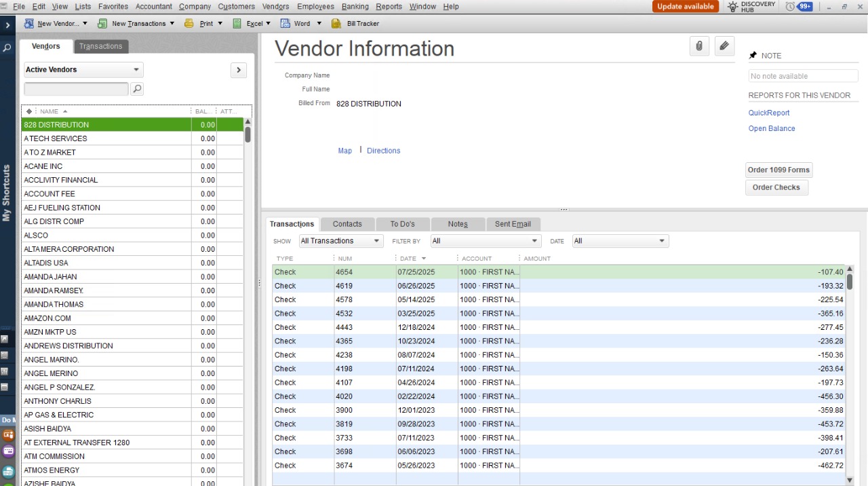Click the attach file paperclip icon
Image resolution: width=868 pixels, height=486 pixels.
tap(699, 46)
